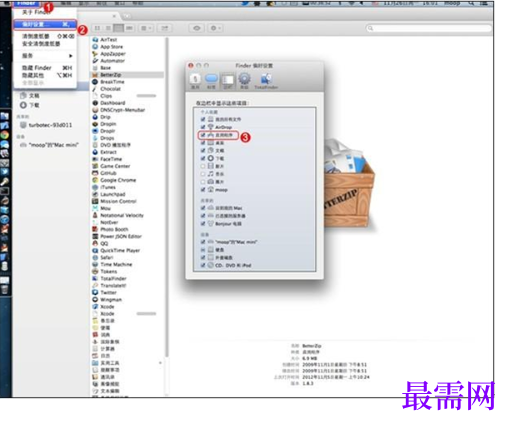Add a new Finder tab

coord(127,16)
